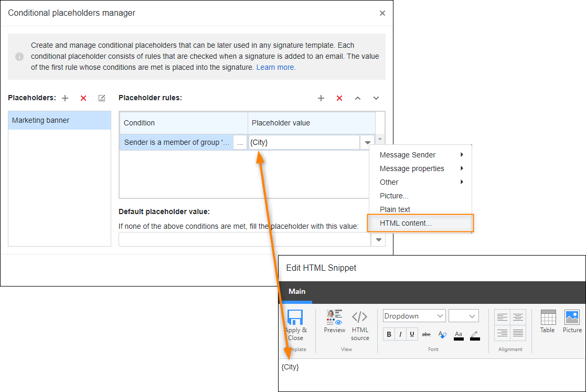Screen dimensions: 586x392
Task: Add a new placeholder rule
Action: click(x=321, y=98)
